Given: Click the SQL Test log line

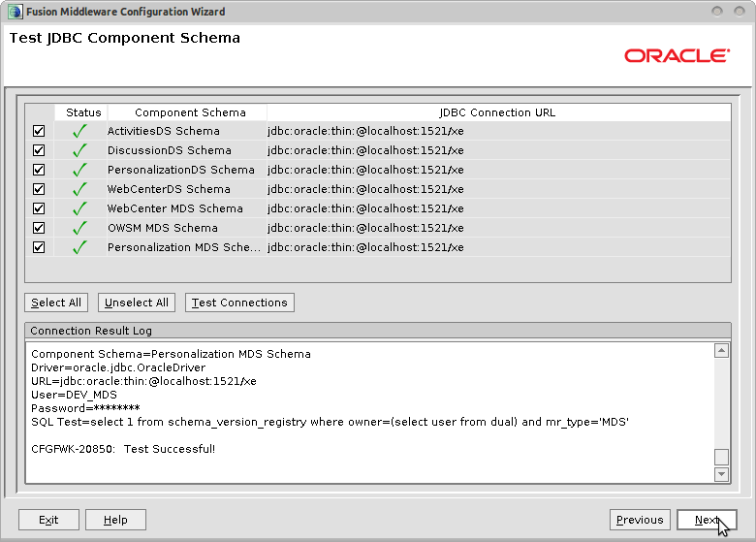Looking at the screenshot, I should 330,422.
